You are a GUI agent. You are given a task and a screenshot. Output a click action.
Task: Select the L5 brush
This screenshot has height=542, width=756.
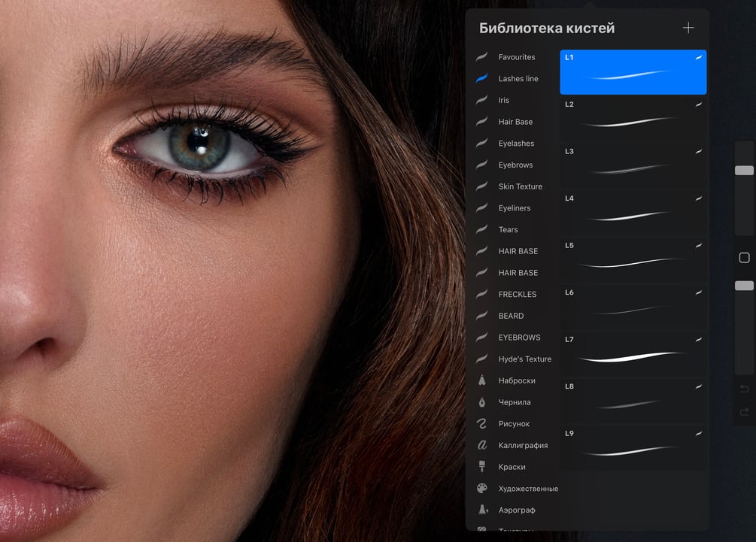(633, 260)
